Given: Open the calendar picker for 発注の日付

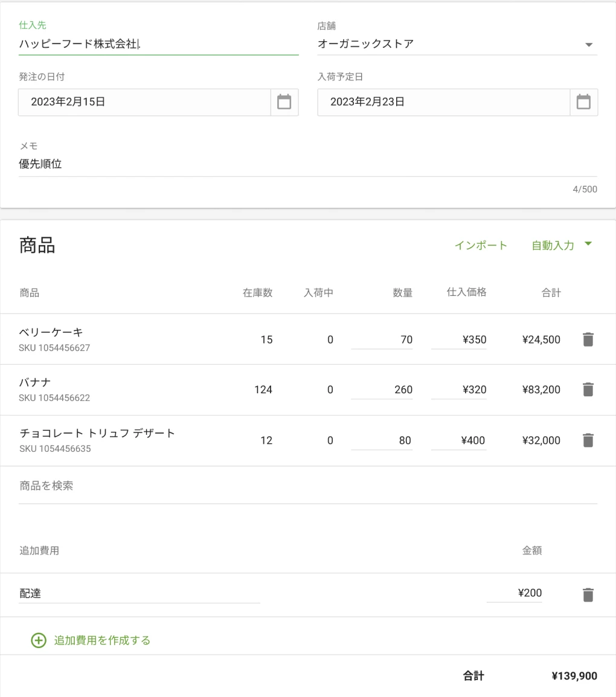Looking at the screenshot, I should [x=284, y=101].
